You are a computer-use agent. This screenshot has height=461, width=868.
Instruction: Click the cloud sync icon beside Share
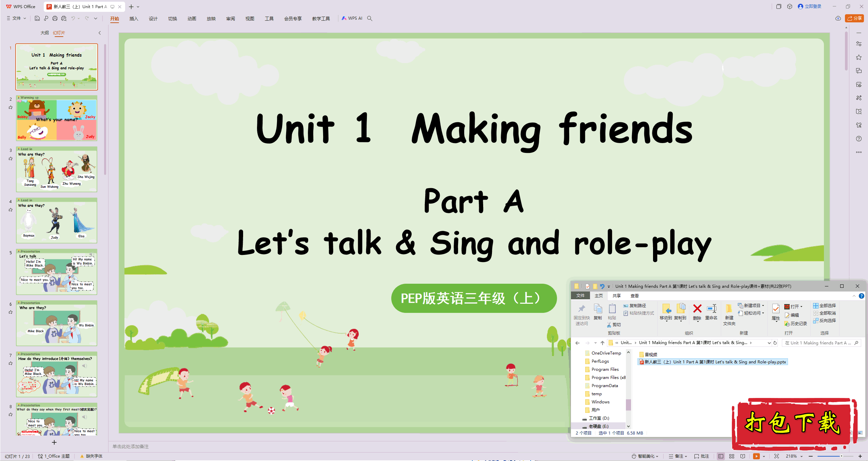pyautogui.click(x=838, y=18)
